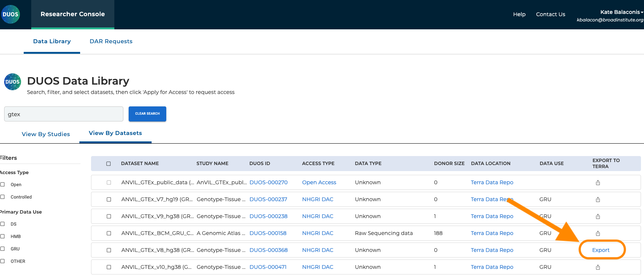Click the Open Access link
Screen dimensions: 644x276
click(x=319, y=182)
